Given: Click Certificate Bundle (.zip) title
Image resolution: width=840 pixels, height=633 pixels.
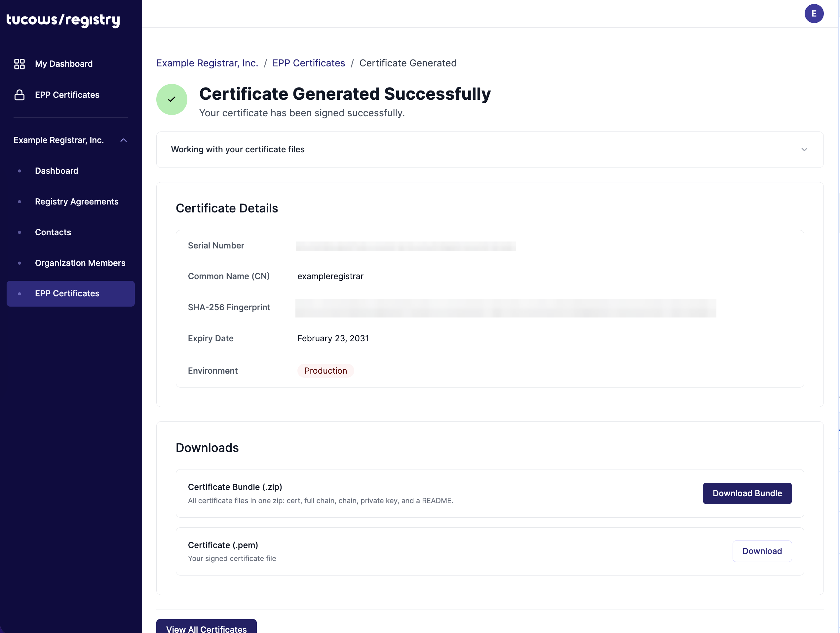Looking at the screenshot, I should click(x=235, y=487).
